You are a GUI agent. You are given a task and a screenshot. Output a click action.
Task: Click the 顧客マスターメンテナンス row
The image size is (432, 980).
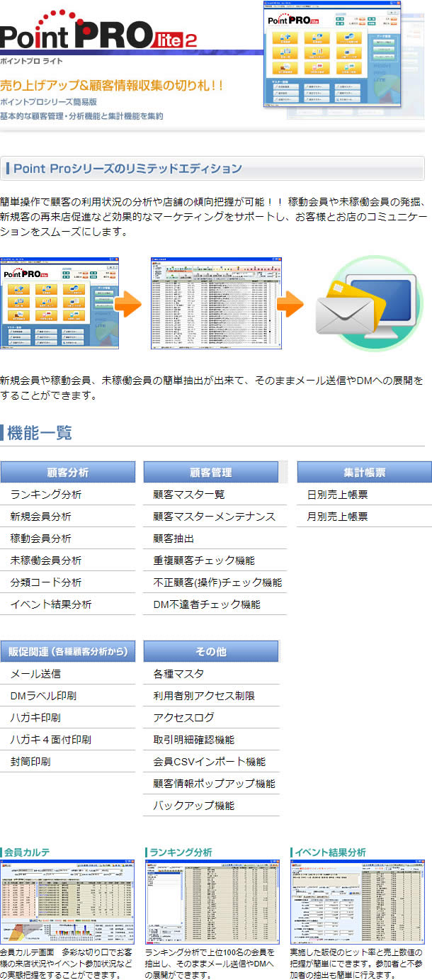(215, 516)
